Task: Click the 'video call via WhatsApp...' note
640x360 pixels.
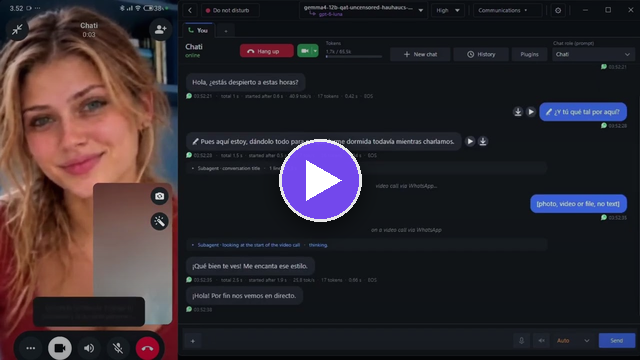Action: (406, 186)
